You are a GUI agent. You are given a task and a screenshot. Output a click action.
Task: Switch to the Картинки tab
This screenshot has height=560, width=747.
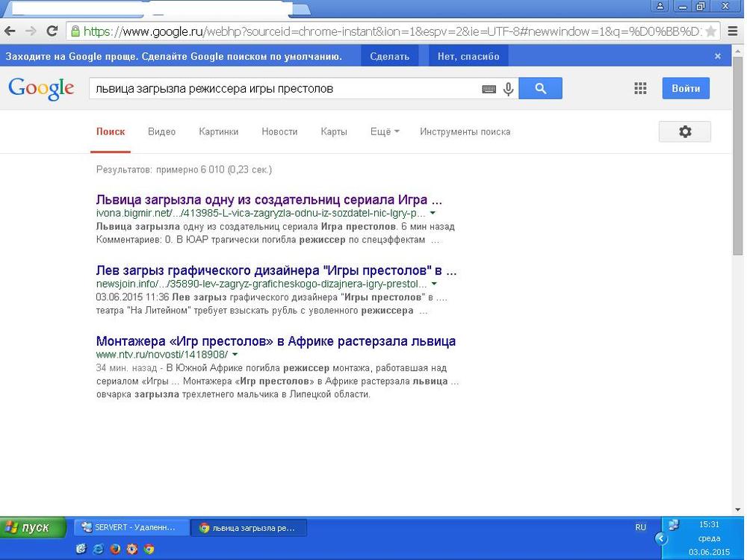coord(218,131)
